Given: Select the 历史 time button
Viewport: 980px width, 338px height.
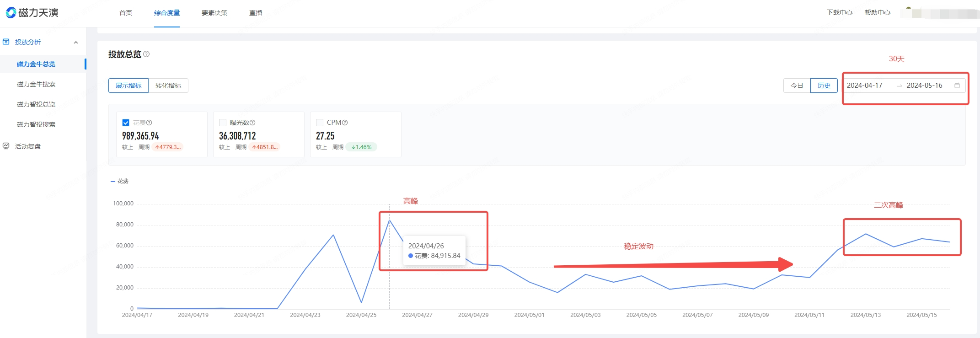Looking at the screenshot, I should [824, 86].
